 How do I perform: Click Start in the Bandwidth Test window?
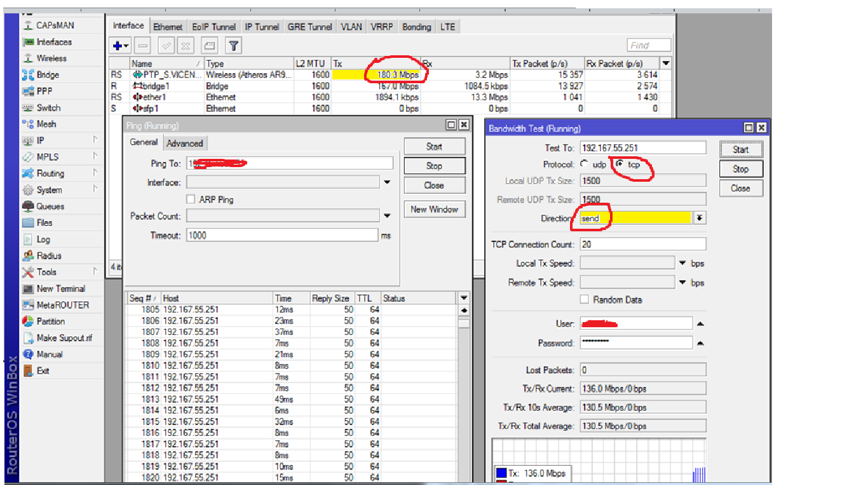(741, 150)
